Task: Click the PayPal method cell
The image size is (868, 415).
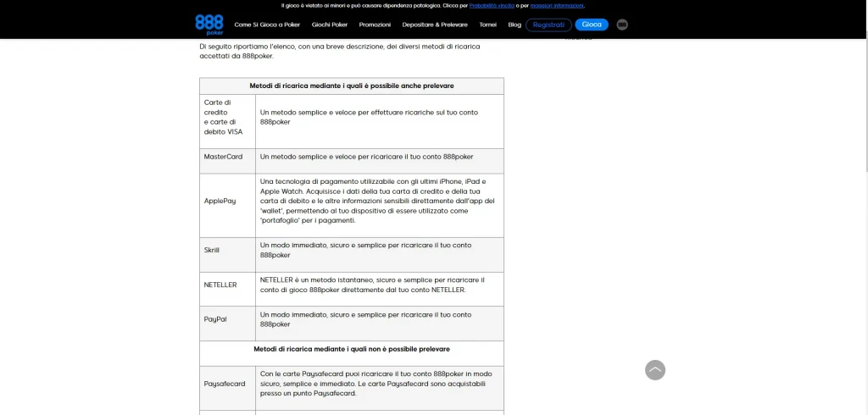Action: click(215, 318)
